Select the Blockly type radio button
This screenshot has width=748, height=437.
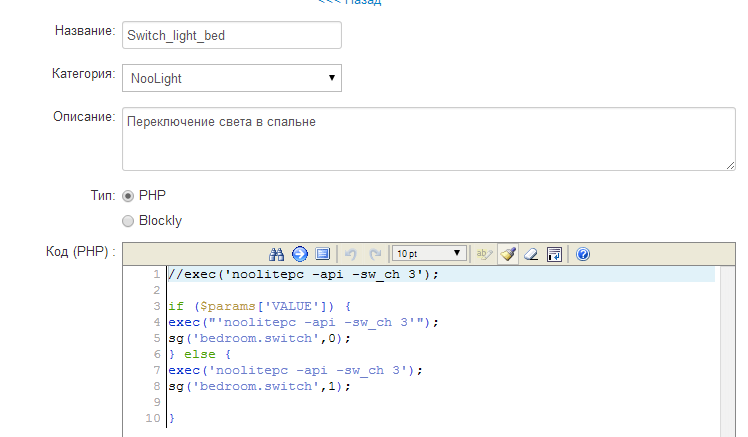(x=128, y=221)
